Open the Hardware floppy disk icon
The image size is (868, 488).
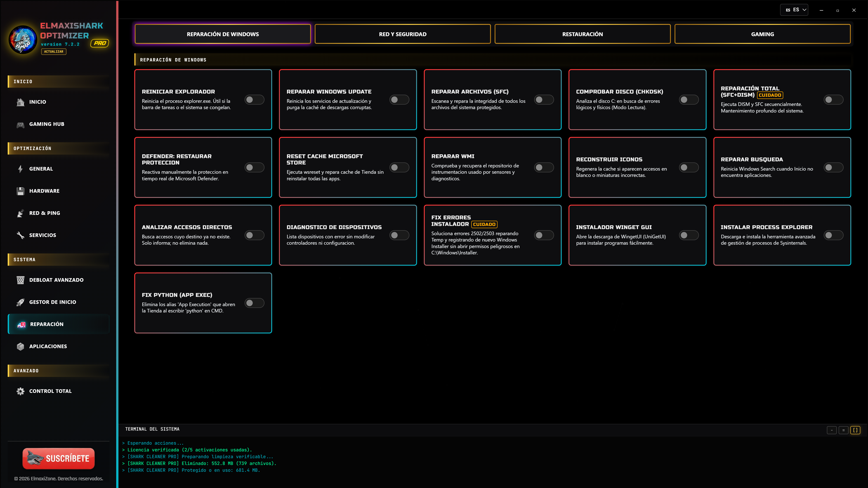point(21,191)
